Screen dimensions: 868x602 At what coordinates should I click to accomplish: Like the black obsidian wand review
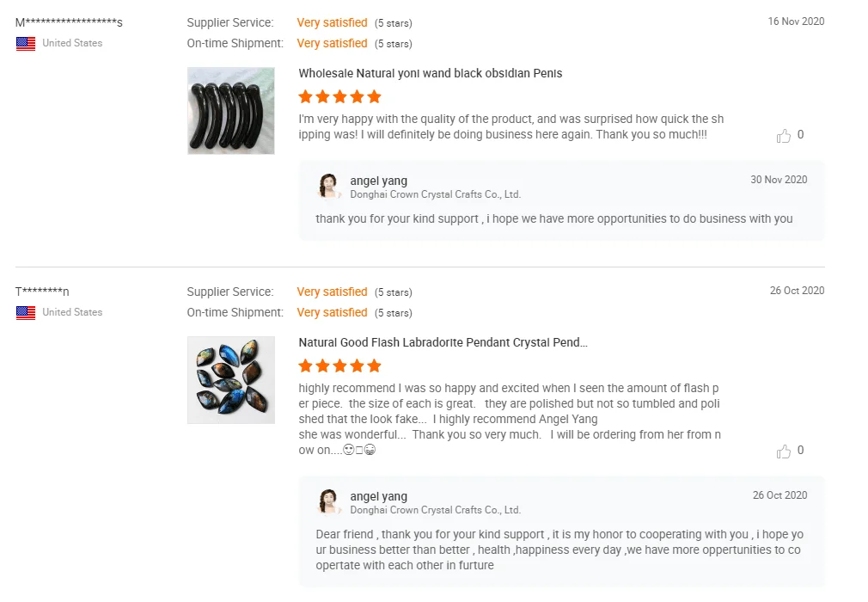tap(784, 135)
